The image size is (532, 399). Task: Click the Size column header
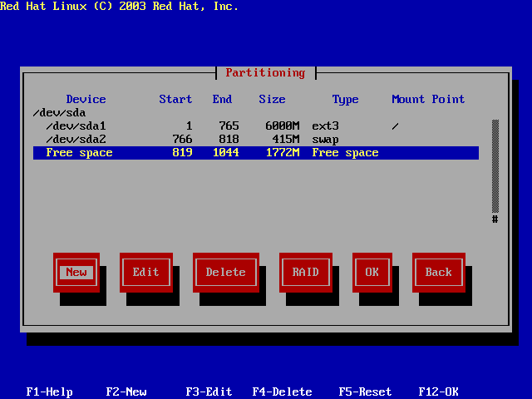[x=272, y=99]
